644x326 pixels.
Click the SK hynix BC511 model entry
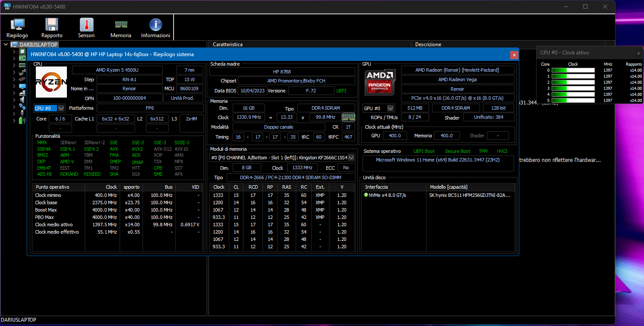coord(470,195)
